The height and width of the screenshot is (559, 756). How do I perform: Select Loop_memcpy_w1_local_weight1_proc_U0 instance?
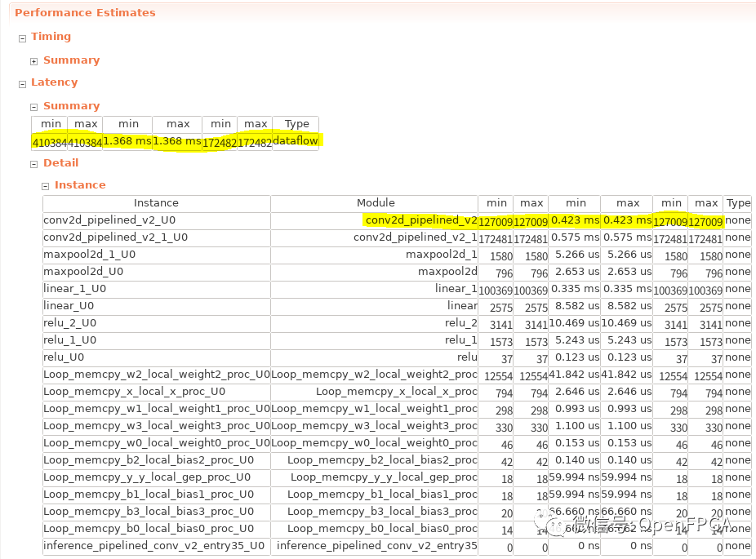click(x=156, y=409)
